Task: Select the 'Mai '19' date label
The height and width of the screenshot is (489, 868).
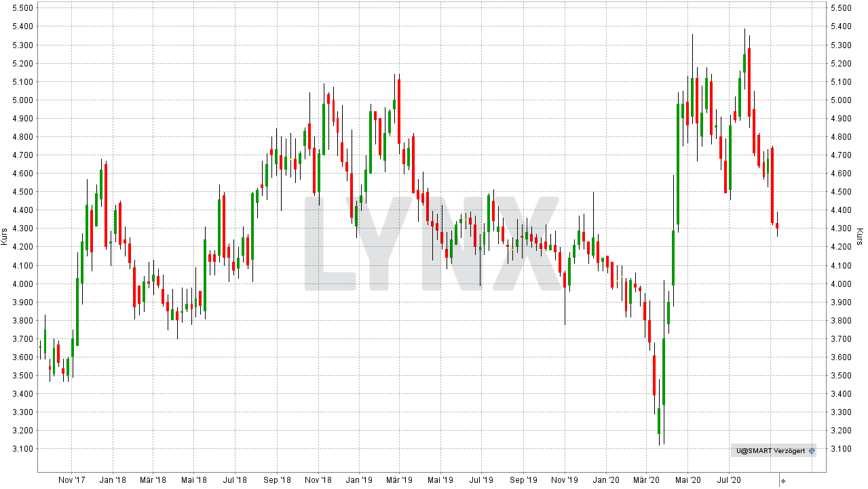Action: [x=440, y=480]
